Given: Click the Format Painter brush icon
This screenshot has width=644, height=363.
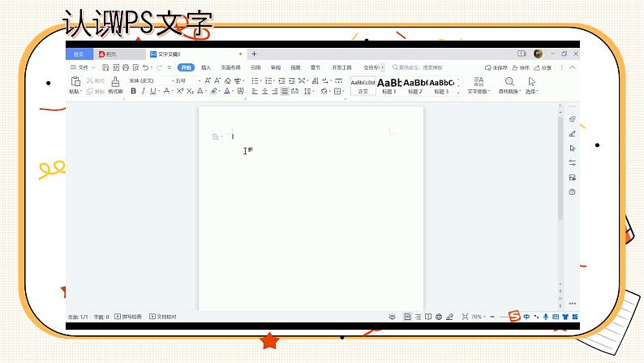Looking at the screenshot, I should (115, 81).
